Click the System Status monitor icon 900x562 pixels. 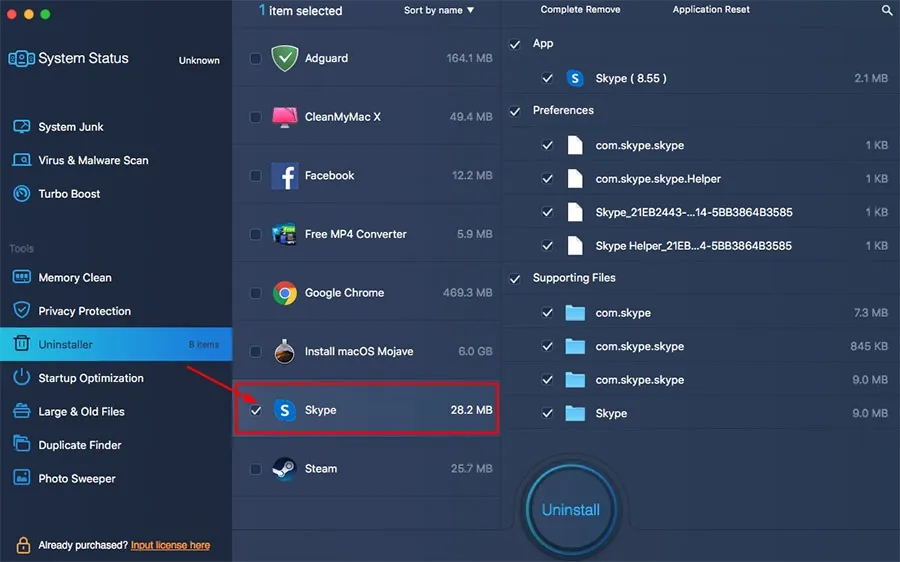tap(21, 59)
